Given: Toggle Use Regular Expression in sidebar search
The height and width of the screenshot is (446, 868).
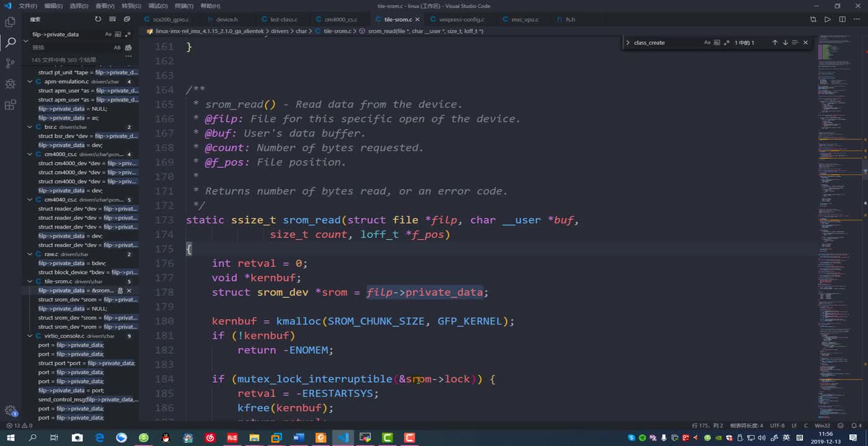Looking at the screenshot, I should (128, 35).
